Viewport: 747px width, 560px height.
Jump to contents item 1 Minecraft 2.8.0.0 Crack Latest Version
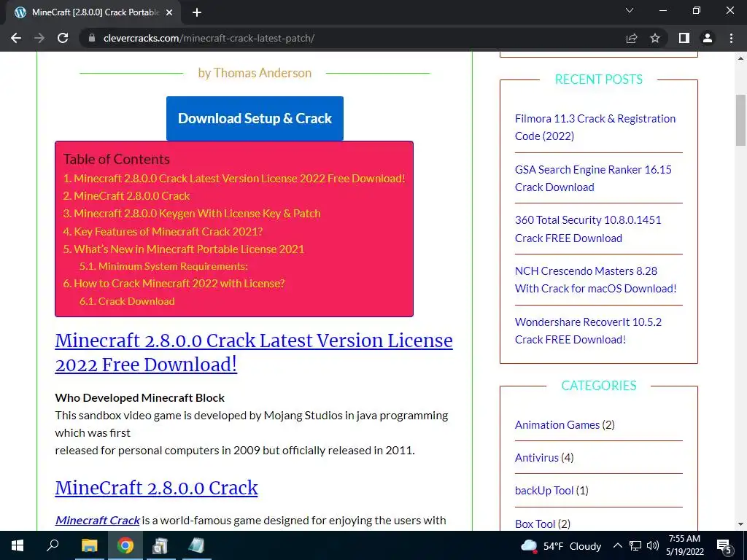click(234, 178)
